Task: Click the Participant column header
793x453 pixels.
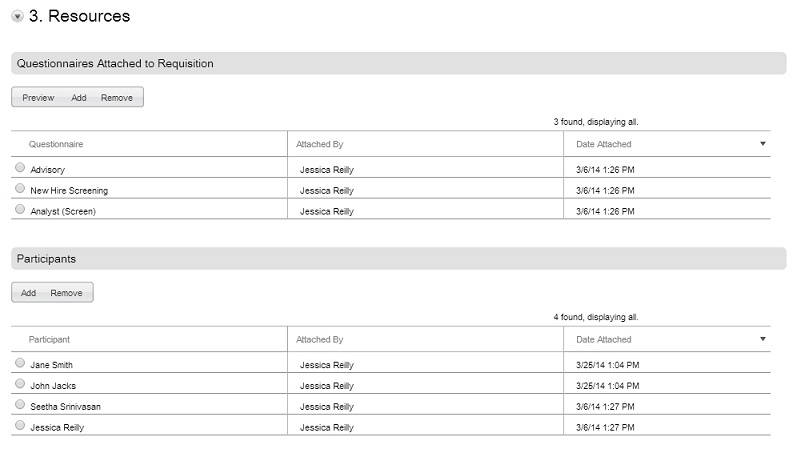Action: [x=49, y=339]
